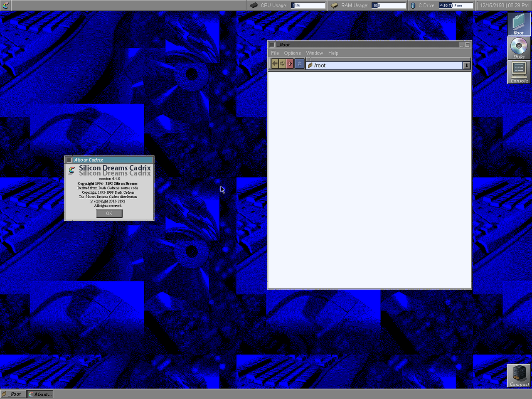Viewport: 532px width, 399px height.
Task: Open the Window menu
Action: [x=315, y=53]
